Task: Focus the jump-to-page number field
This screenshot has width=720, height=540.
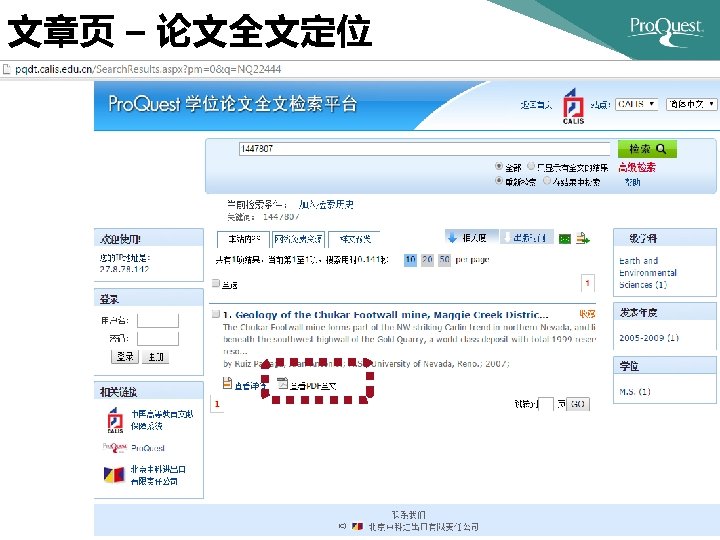Action: coord(546,405)
